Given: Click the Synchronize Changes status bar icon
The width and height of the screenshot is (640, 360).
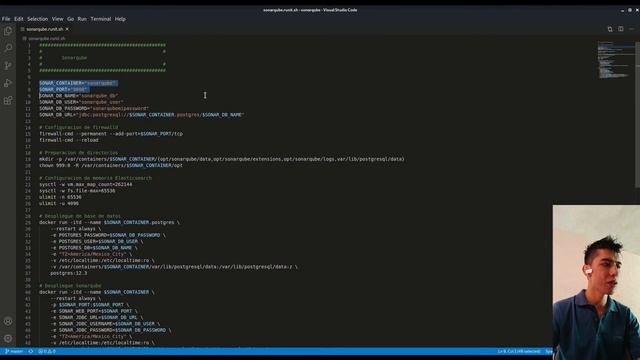Looking at the screenshot, I should (x=31, y=351).
